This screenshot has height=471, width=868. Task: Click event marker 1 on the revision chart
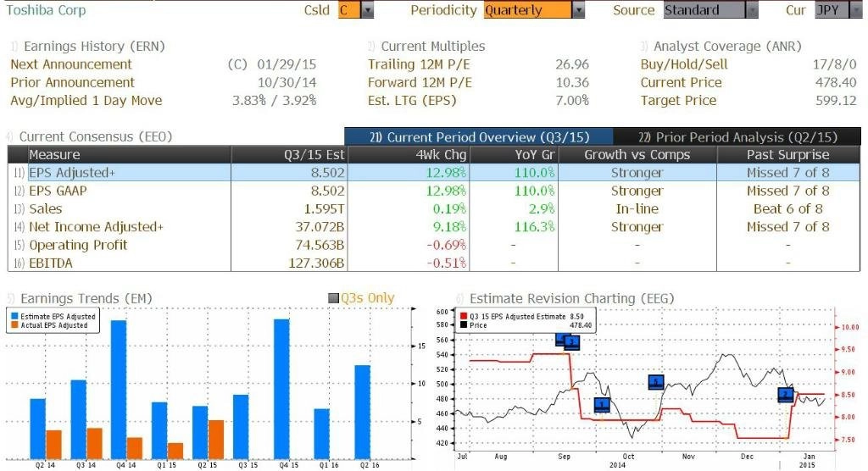(x=602, y=405)
